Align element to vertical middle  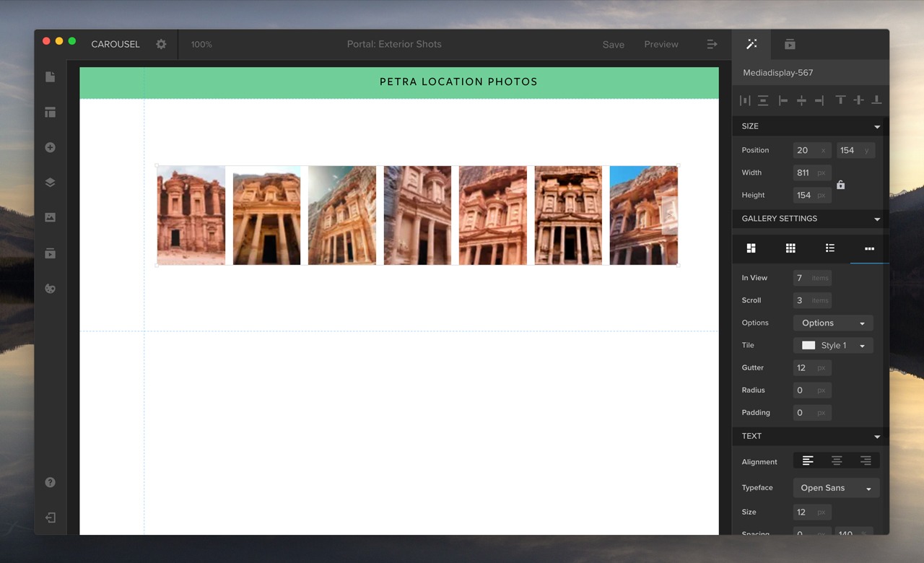[x=858, y=100]
